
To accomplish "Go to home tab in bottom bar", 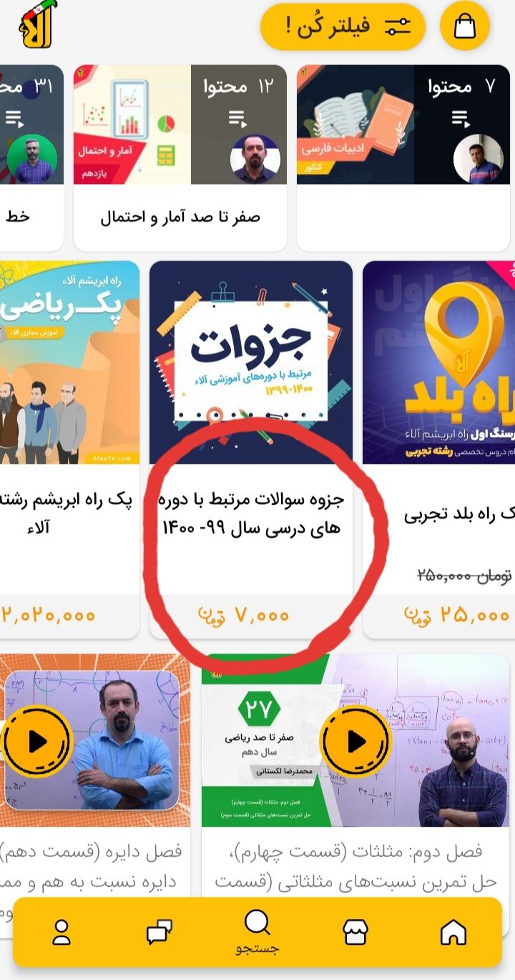I will 453,931.
